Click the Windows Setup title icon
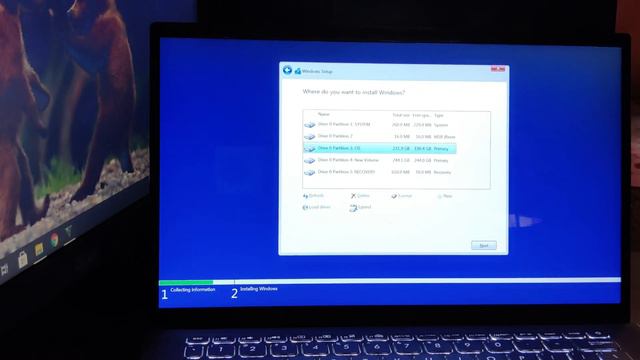Viewport: 640px width, 360px height. 298,71
